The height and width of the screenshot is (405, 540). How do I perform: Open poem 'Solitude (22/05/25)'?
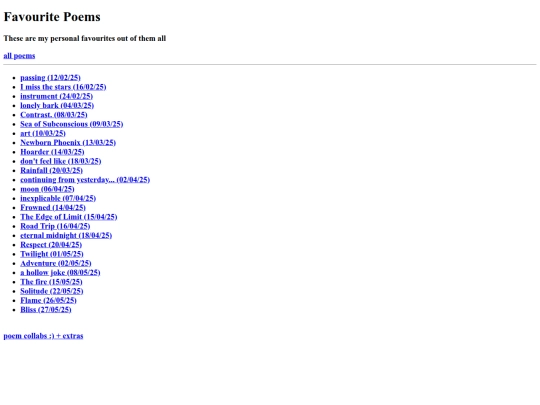click(x=52, y=291)
